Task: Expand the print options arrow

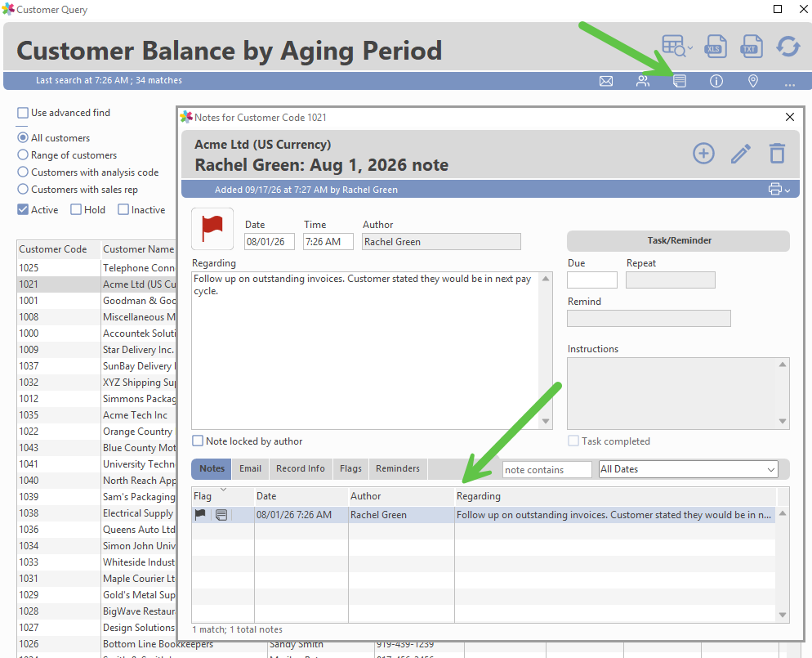Action: [787, 190]
